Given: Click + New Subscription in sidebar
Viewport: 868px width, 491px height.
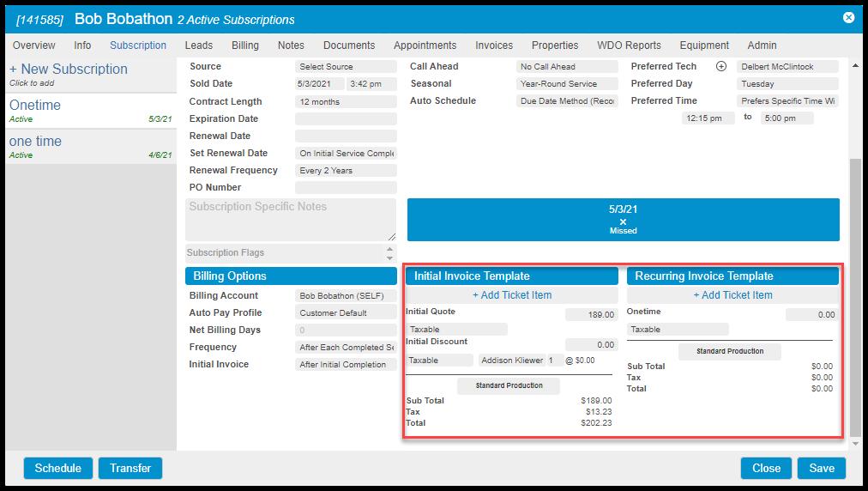Looking at the screenshot, I should coord(69,70).
